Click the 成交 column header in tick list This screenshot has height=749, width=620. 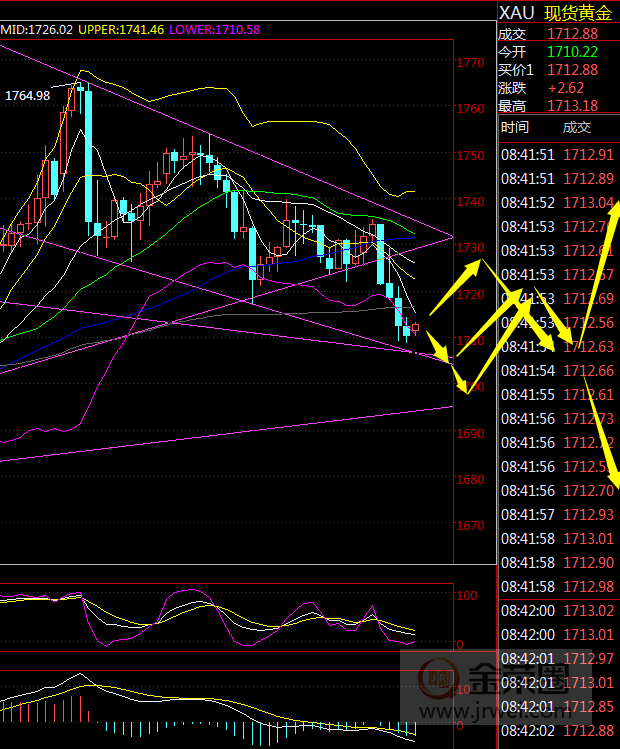[577, 127]
